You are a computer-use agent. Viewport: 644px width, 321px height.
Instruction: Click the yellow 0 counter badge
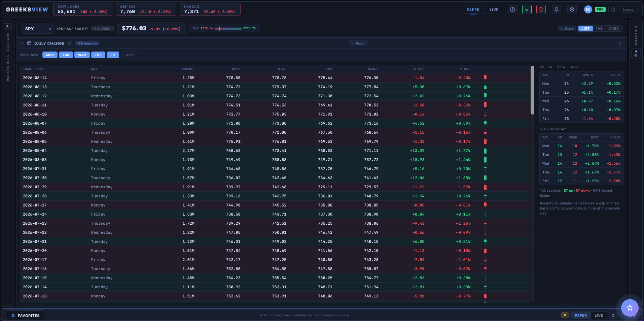[x=565, y=315]
